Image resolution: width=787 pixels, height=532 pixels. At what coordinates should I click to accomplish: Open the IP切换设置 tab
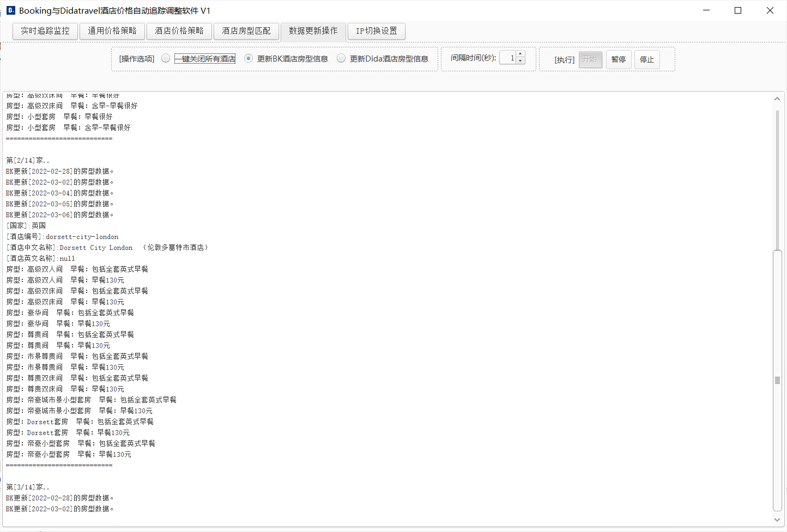[377, 31]
